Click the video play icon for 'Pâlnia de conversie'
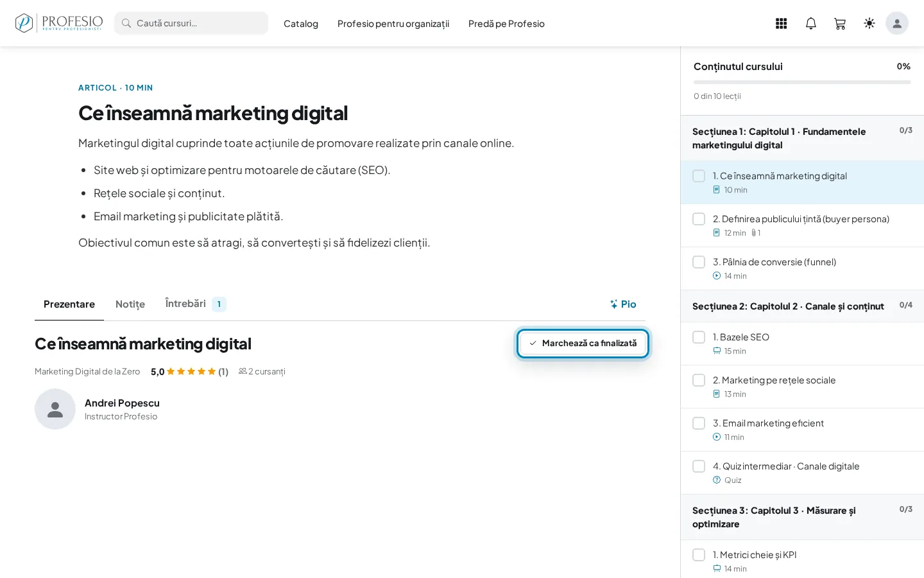Screen dimensions: 924x578 pos(717,276)
